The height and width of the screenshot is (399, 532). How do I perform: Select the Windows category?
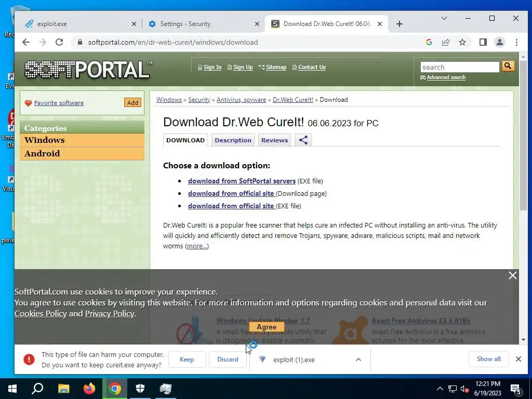pos(82,140)
